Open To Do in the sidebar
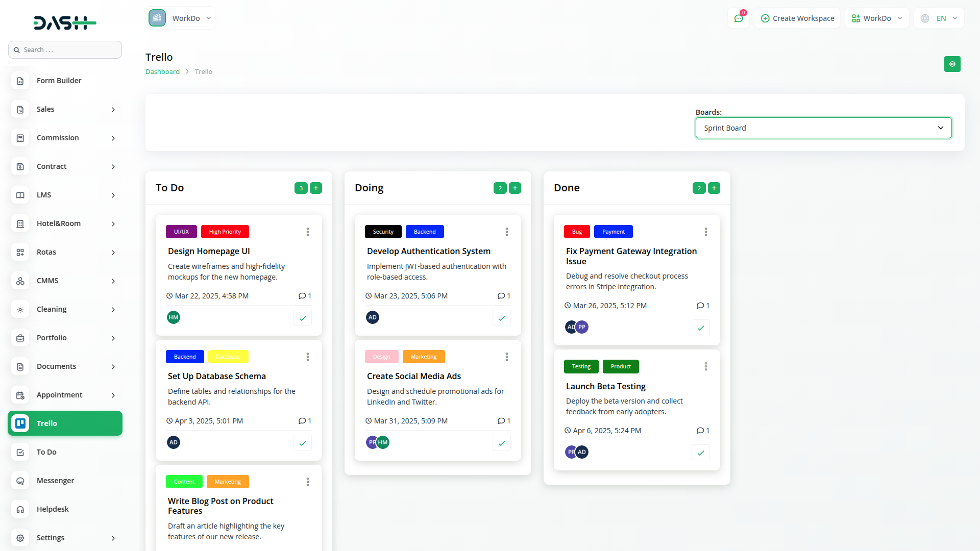980x551 pixels. pyautogui.click(x=65, y=452)
